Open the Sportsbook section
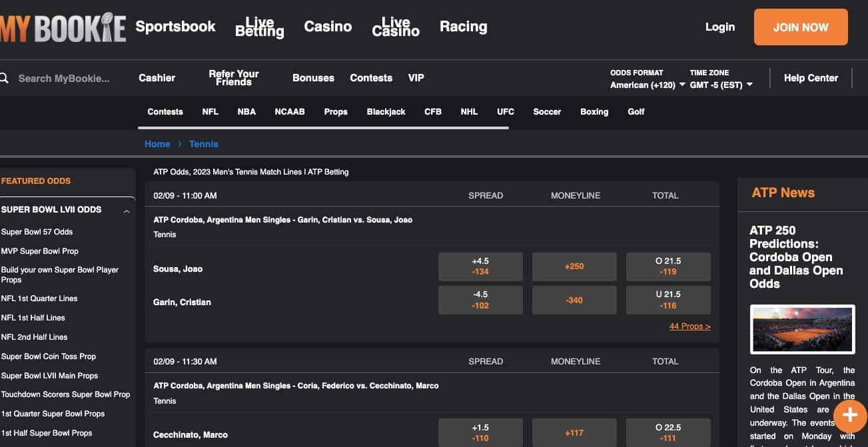 pyautogui.click(x=175, y=26)
